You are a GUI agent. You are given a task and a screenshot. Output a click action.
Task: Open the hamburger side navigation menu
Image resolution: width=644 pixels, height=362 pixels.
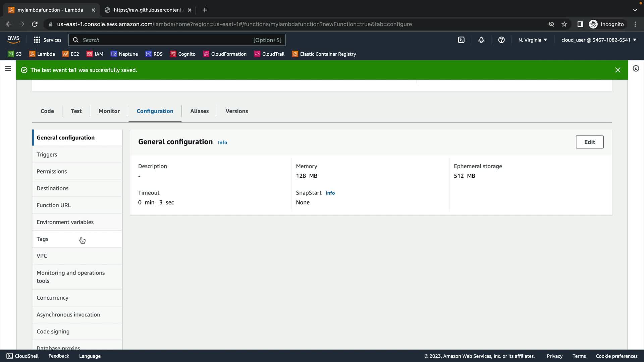tap(8, 69)
